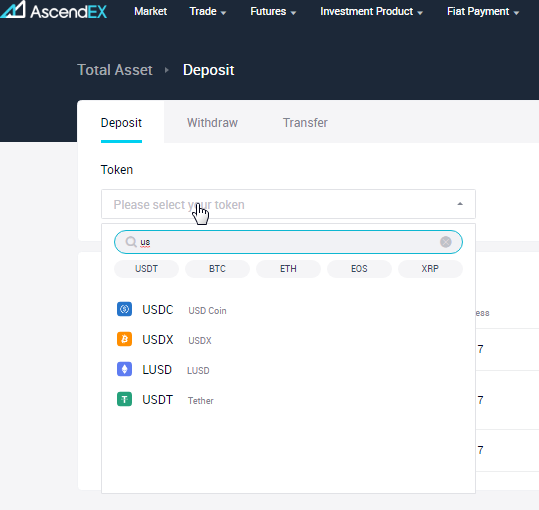Choose USDX in token list
This screenshot has height=510, width=539.
click(288, 340)
